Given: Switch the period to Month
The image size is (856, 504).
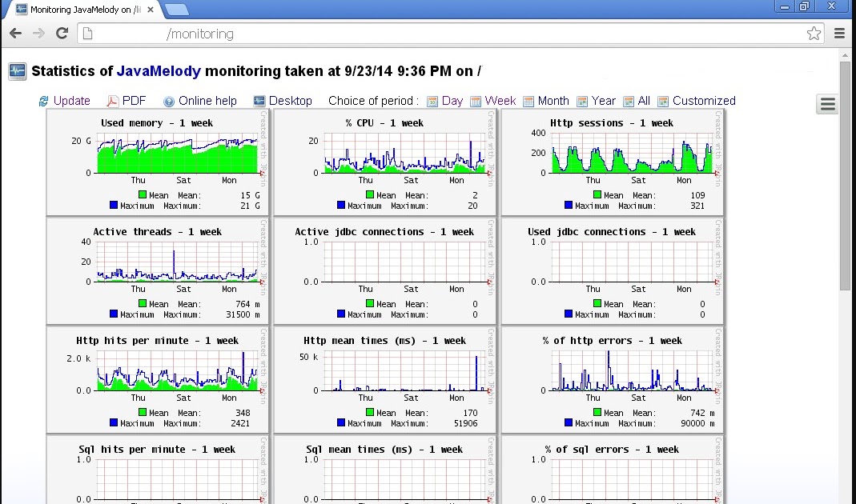Looking at the screenshot, I should [x=554, y=101].
